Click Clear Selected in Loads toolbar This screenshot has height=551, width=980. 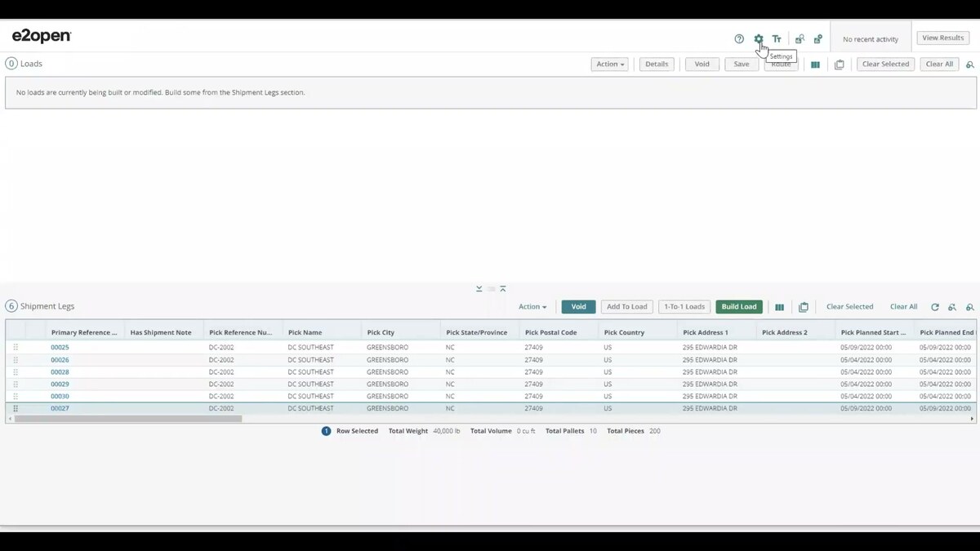coord(885,64)
